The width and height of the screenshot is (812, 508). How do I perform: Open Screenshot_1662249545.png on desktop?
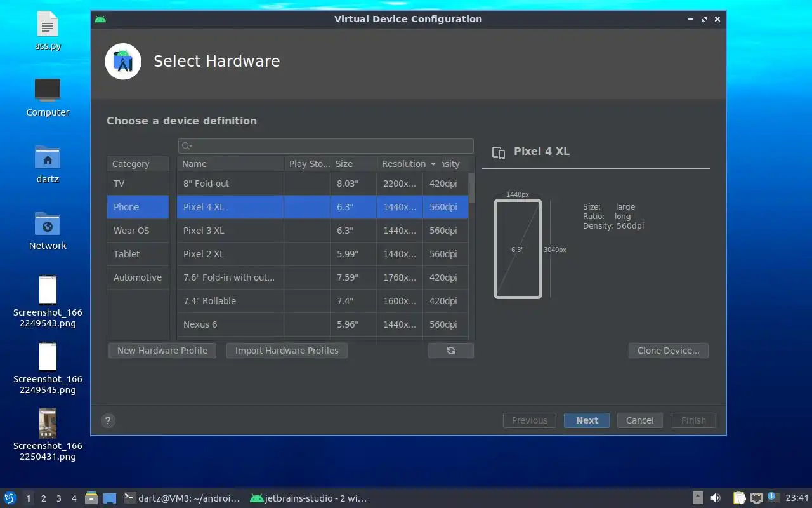pos(48,368)
